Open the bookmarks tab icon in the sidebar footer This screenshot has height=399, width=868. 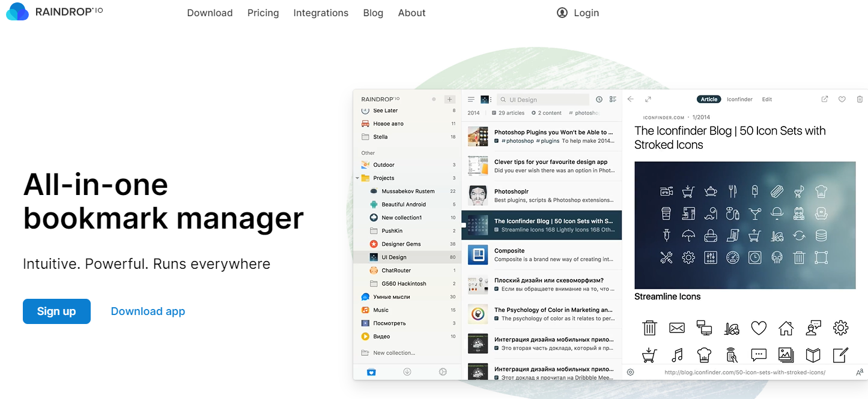[371, 372]
